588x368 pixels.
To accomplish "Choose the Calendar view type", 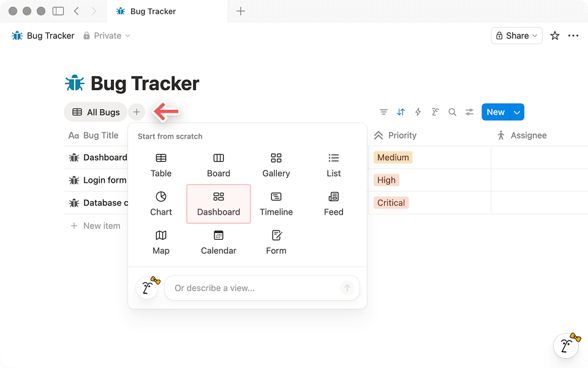I will pyautogui.click(x=218, y=242).
